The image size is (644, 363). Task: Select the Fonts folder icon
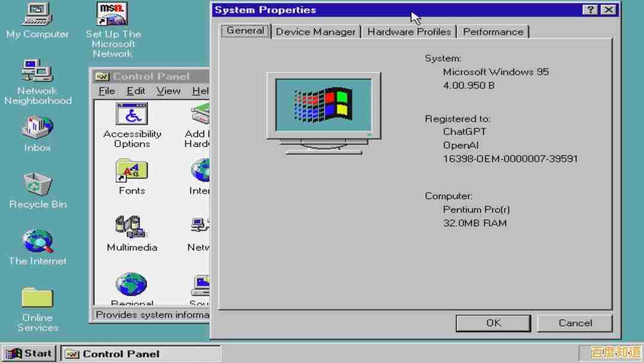132,171
